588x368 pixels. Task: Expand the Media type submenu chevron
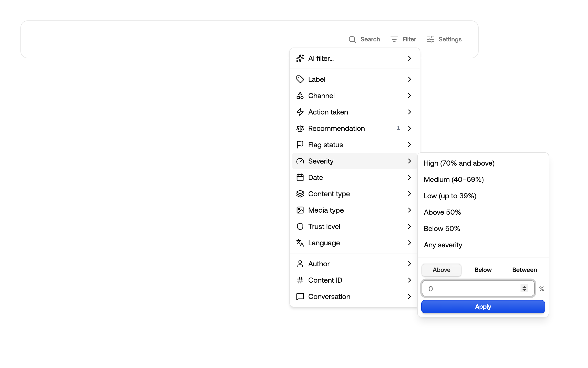409,210
